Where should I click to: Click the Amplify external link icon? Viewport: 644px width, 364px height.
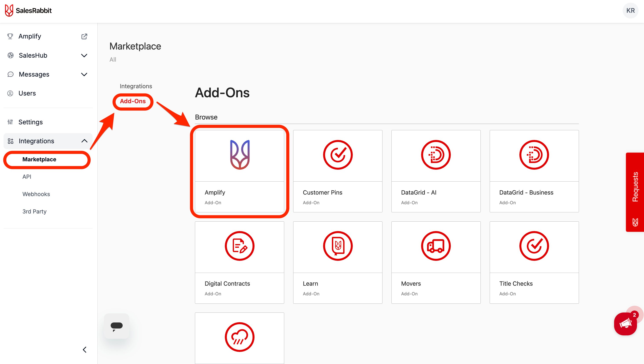[84, 36]
